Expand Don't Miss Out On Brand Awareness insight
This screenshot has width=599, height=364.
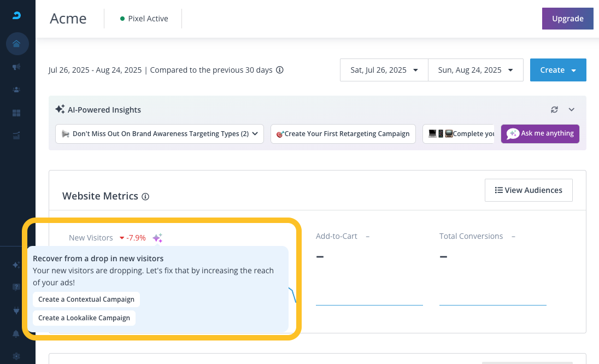coord(160,134)
